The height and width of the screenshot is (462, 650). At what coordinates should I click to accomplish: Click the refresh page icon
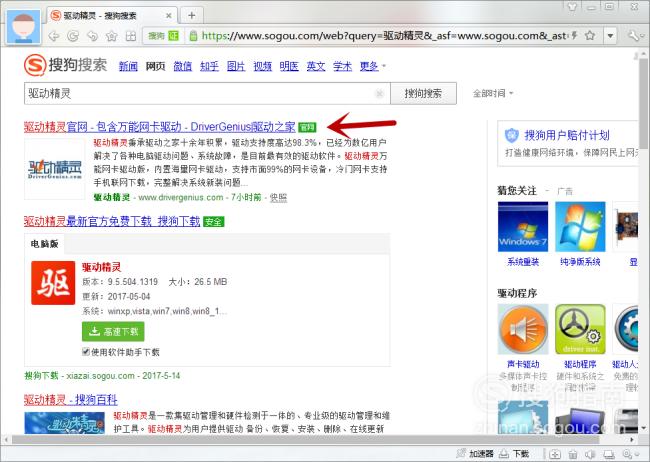pos(73,36)
